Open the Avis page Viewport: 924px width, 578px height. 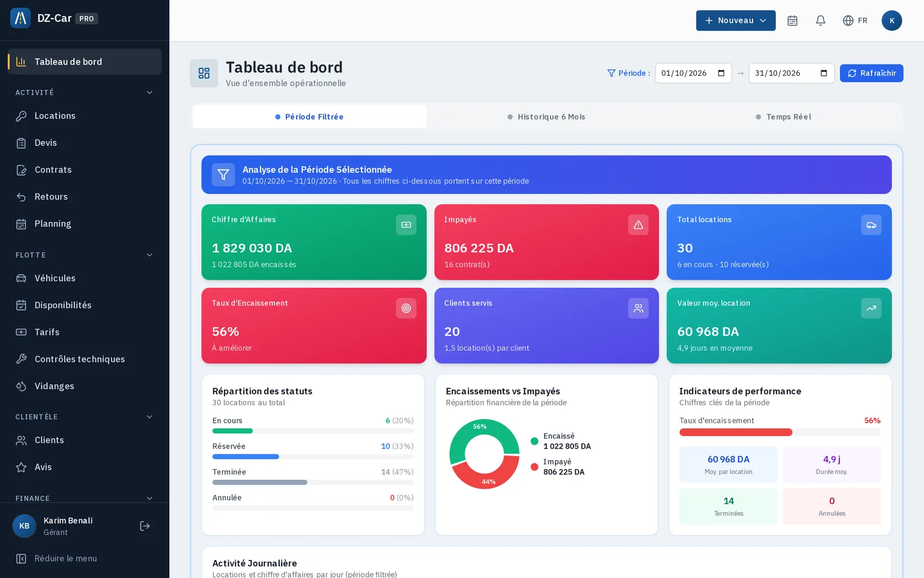(84, 468)
